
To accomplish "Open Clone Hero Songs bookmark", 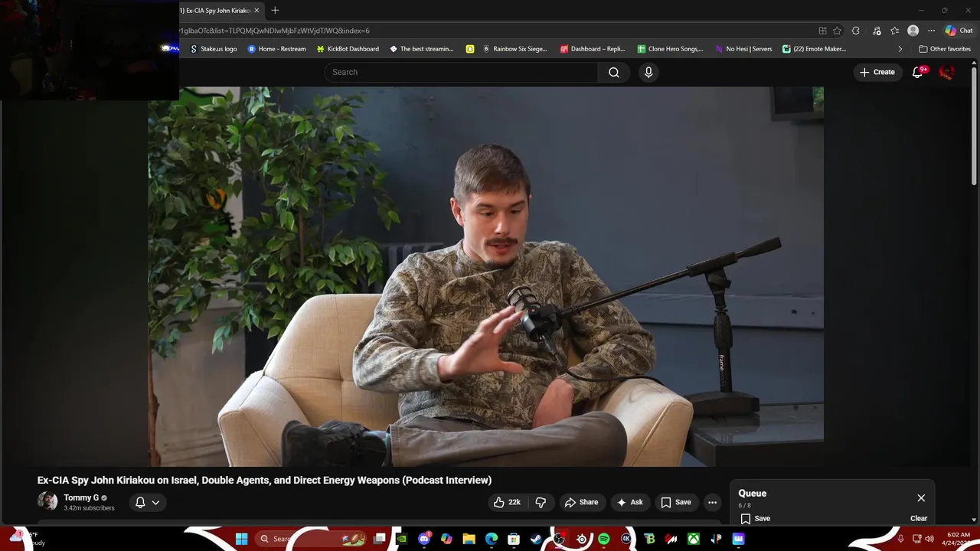I will 670,49.
